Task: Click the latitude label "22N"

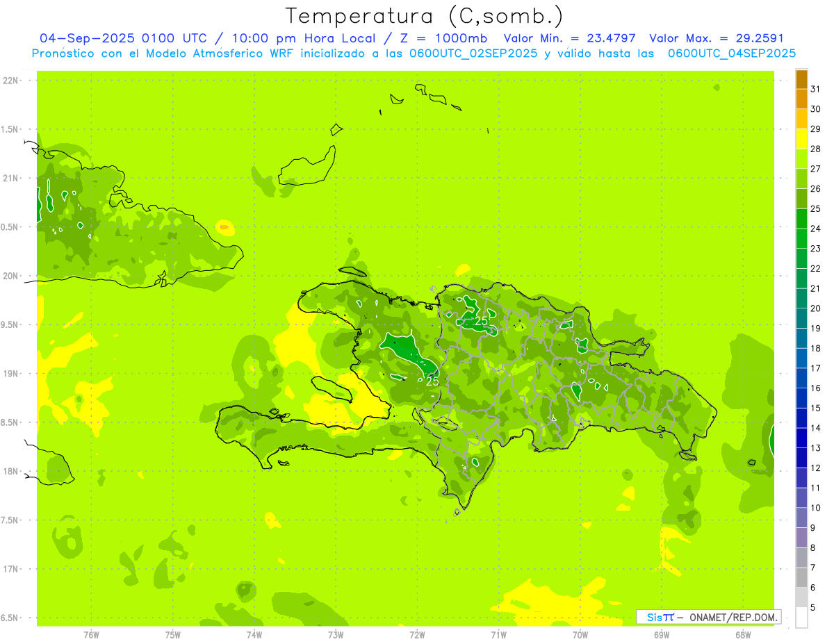Action: (x=10, y=81)
